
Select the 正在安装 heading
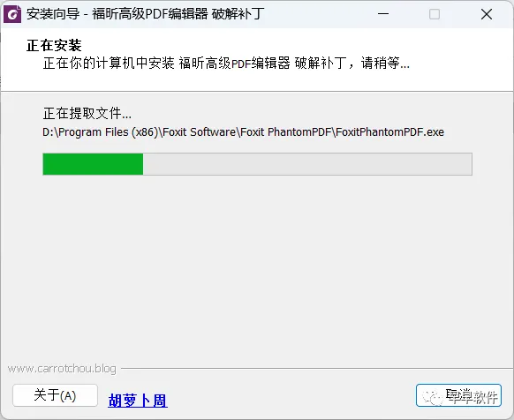pyautogui.click(x=54, y=46)
